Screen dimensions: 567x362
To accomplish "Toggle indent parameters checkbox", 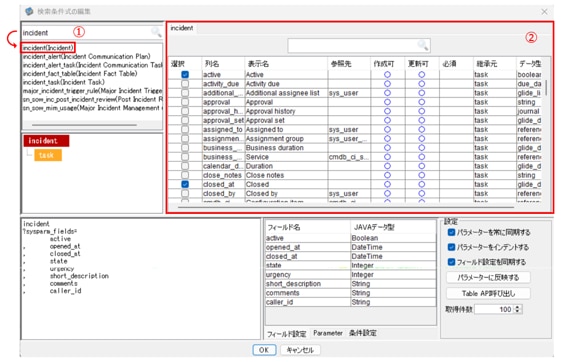I will pos(451,247).
